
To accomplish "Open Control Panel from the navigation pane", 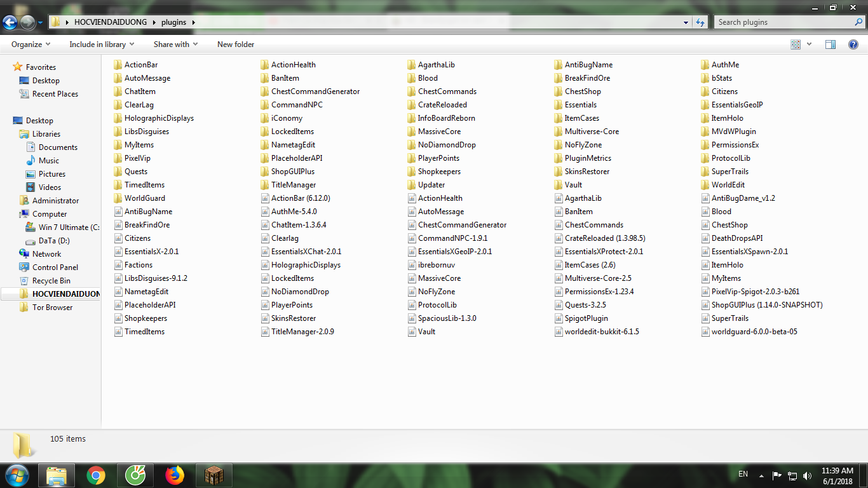I will 55,268.
